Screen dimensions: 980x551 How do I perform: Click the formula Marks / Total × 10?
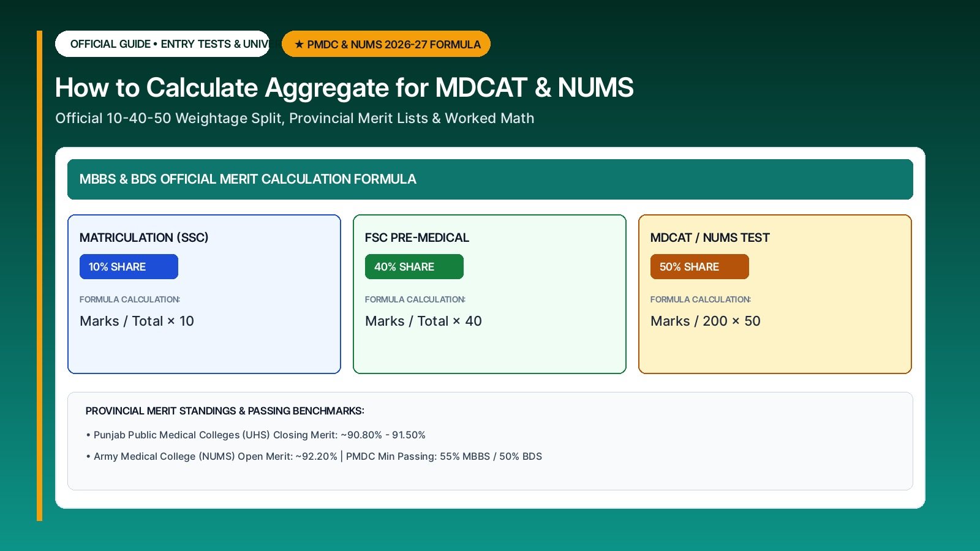click(137, 321)
